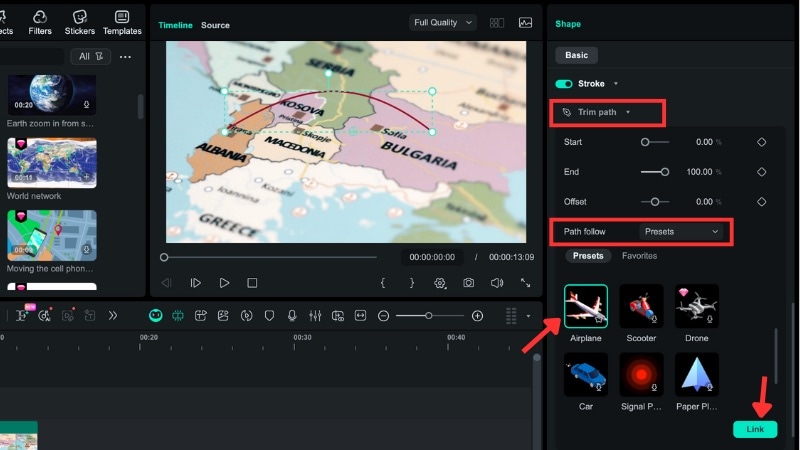
Task: Collapse the Trim path section arrow
Action: point(628,112)
